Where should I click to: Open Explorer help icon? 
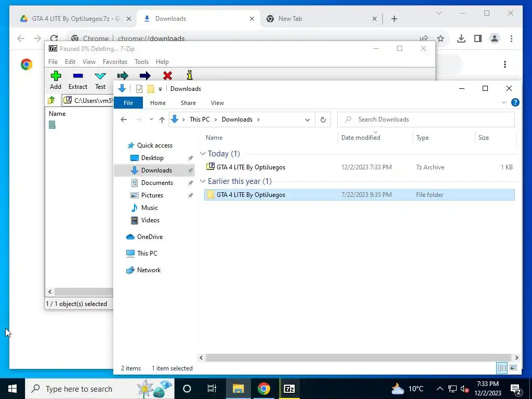515,102
